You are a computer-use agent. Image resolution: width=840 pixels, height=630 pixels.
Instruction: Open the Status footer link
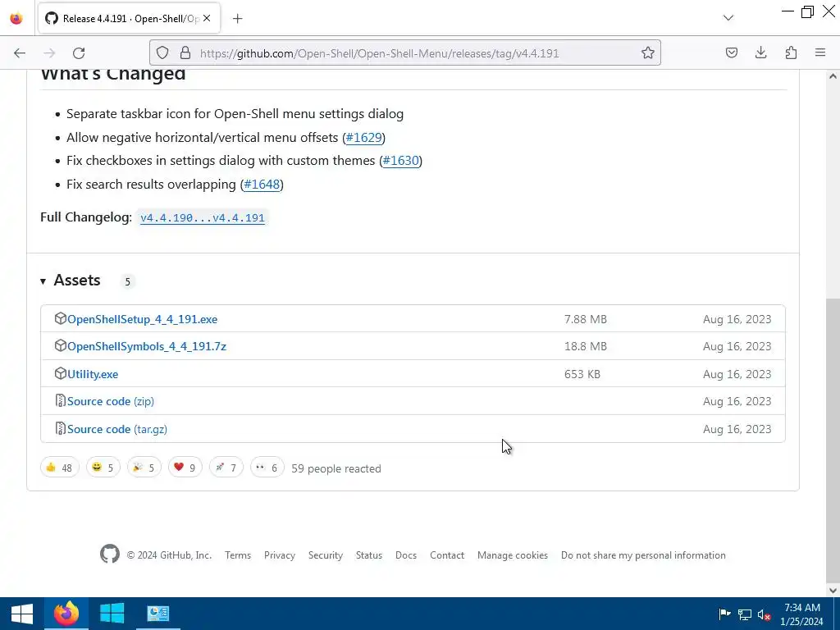[x=369, y=555]
